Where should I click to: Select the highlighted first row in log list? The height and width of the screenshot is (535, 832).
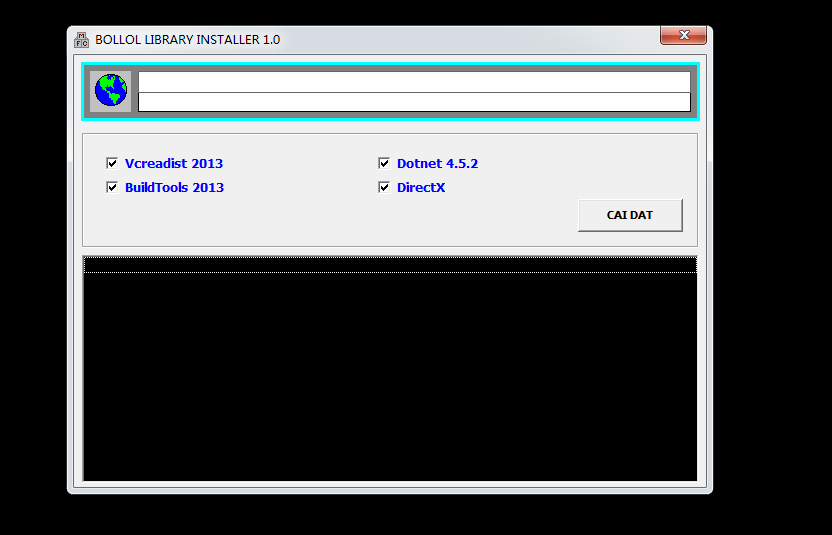coord(390,265)
